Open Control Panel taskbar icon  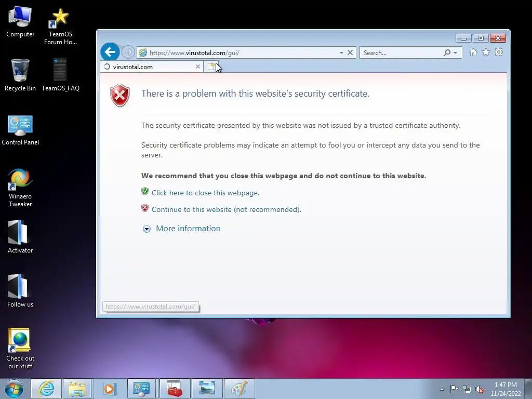click(141, 389)
